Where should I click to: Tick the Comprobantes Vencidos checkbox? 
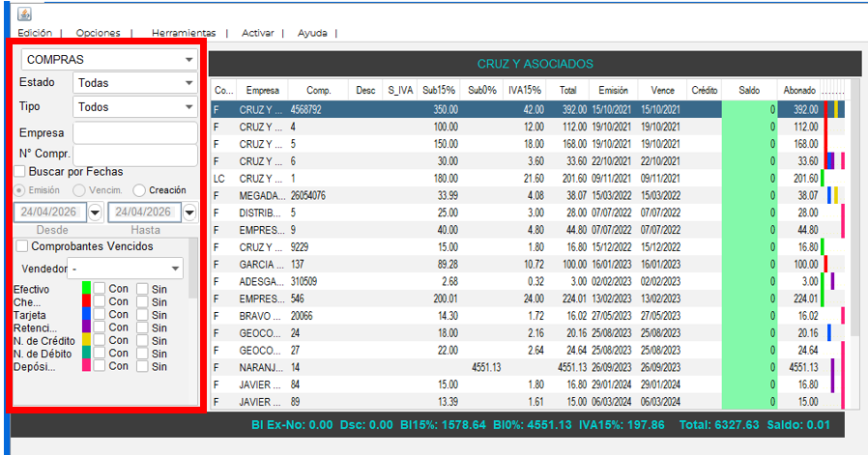point(22,245)
